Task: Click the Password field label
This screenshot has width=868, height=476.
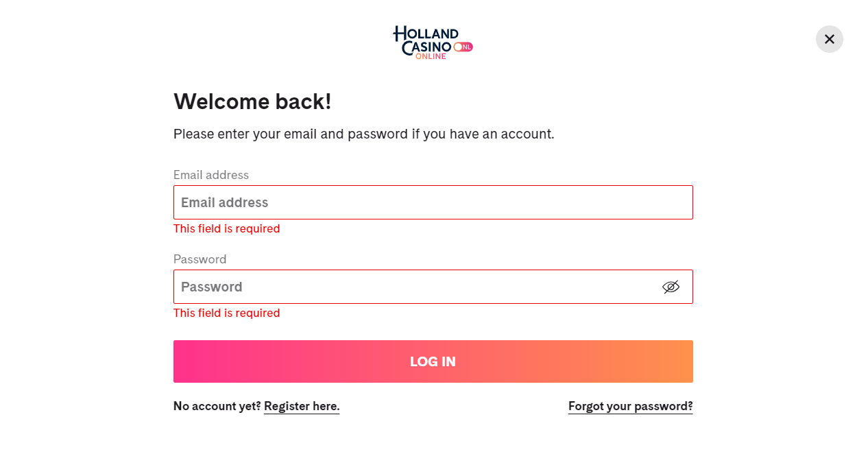Action: tap(200, 259)
